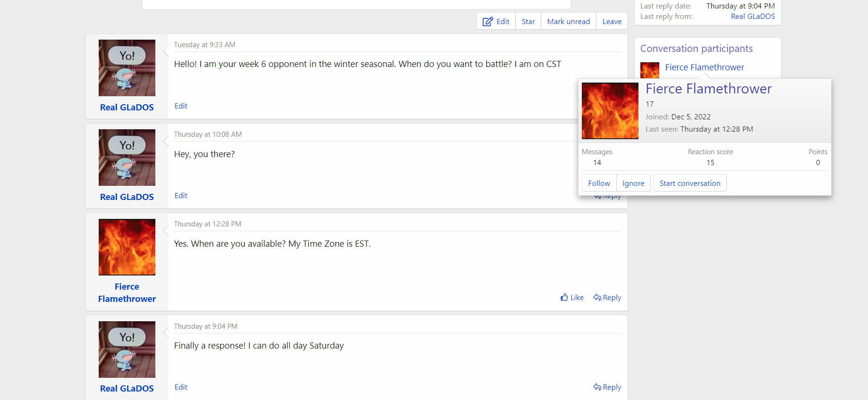The image size is (868, 400).
Task: Star this conversation
Action: 528,22
